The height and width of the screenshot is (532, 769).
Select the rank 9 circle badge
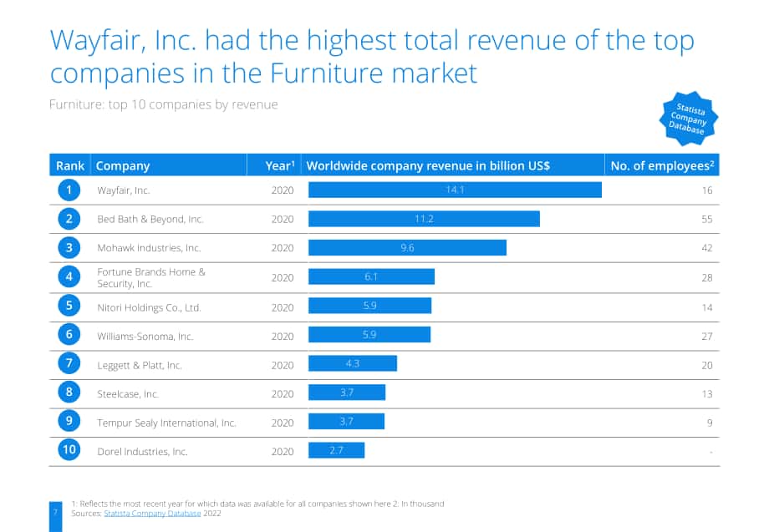point(69,421)
